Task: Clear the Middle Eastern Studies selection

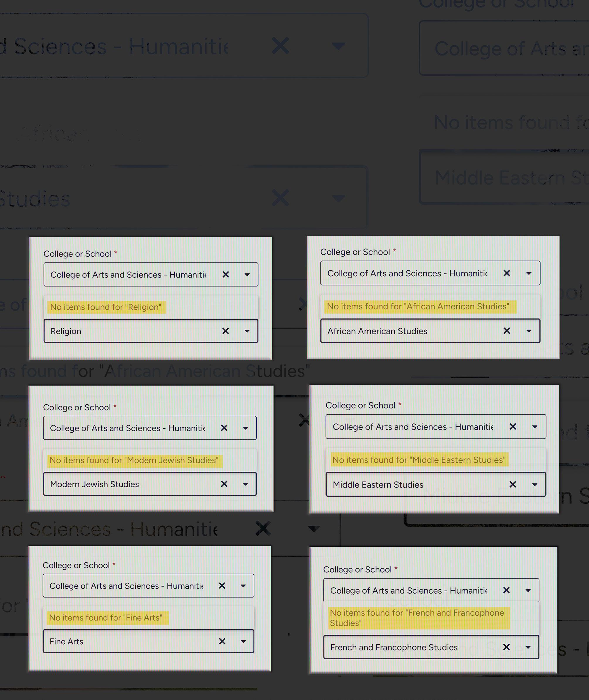Action: click(512, 484)
